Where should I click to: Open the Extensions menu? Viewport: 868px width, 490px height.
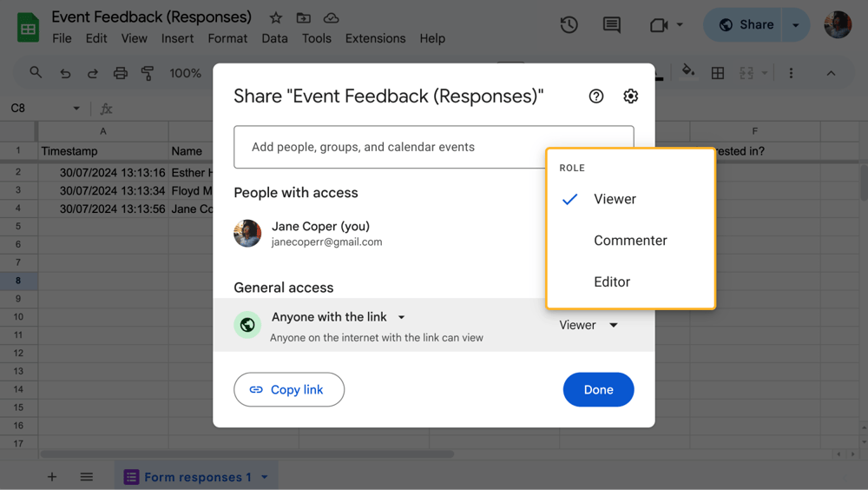(x=375, y=38)
